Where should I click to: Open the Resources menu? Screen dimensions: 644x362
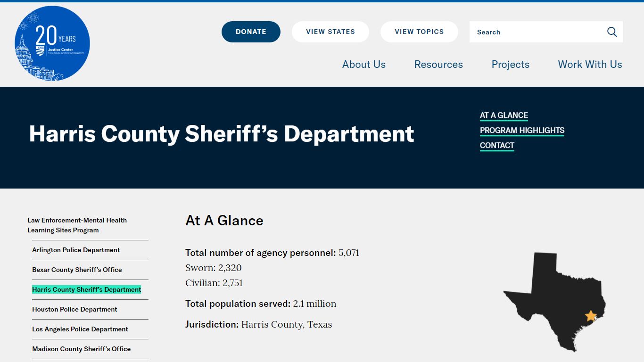tap(438, 65)
